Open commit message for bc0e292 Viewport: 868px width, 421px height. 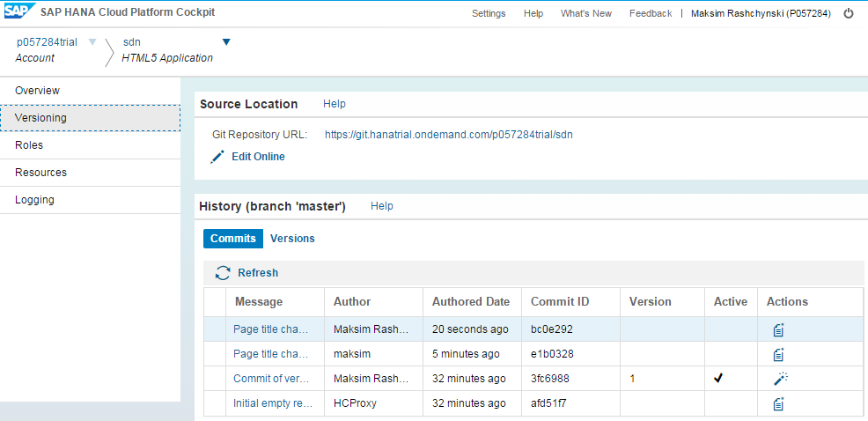(x=270, y=329)
